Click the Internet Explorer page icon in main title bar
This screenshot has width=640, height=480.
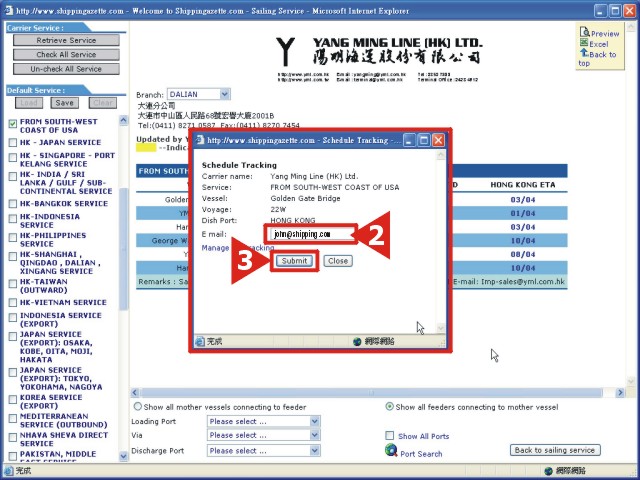pos(8,10)
